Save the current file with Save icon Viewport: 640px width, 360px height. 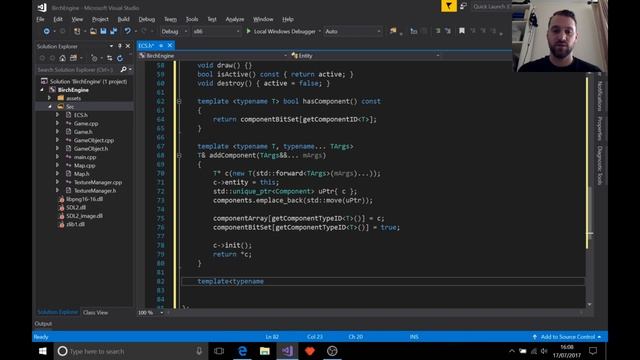click(x=103, y=31)
